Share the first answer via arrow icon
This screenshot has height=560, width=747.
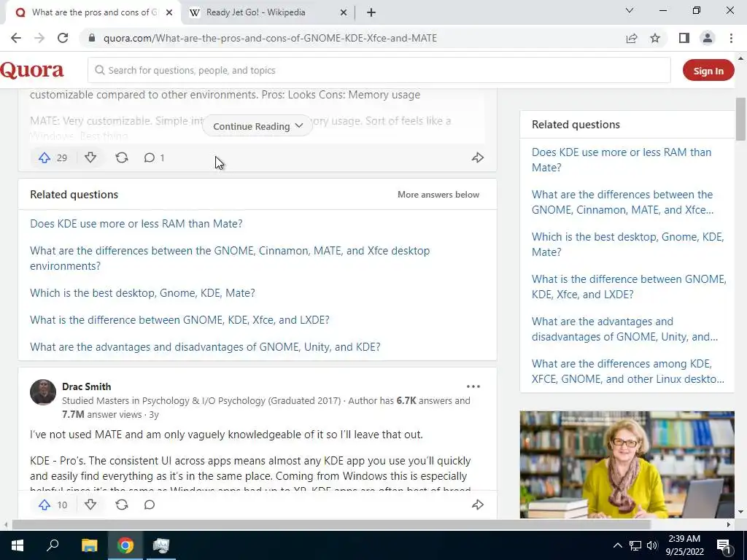(x=478, y=157)
